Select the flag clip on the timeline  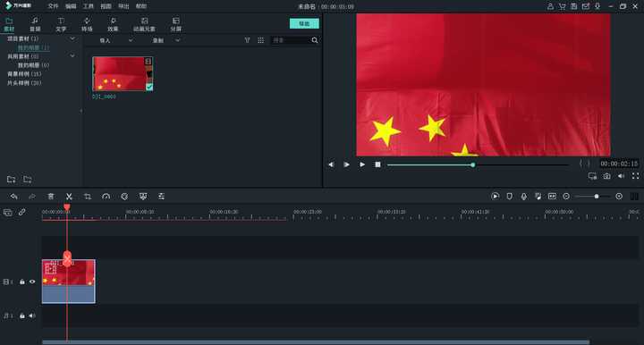point(69,282)
